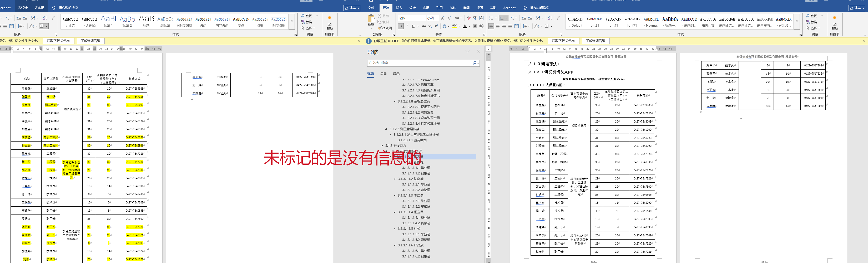Show paragraph marks in the right window

click(x=558, y=18)
